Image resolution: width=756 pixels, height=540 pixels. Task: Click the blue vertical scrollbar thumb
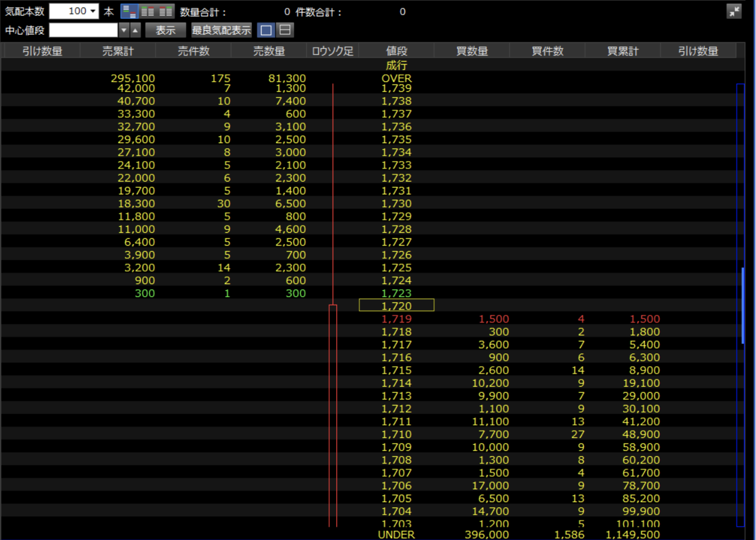pos(742,305)
